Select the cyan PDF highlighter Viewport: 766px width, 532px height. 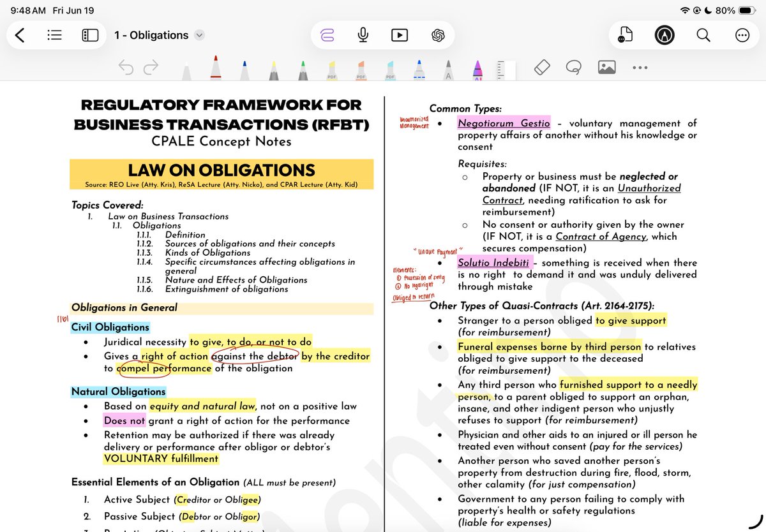(x=390, y=69)
